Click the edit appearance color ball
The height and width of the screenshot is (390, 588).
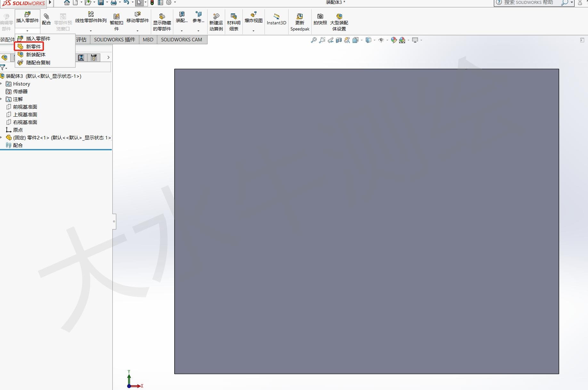tap(394, 40)
